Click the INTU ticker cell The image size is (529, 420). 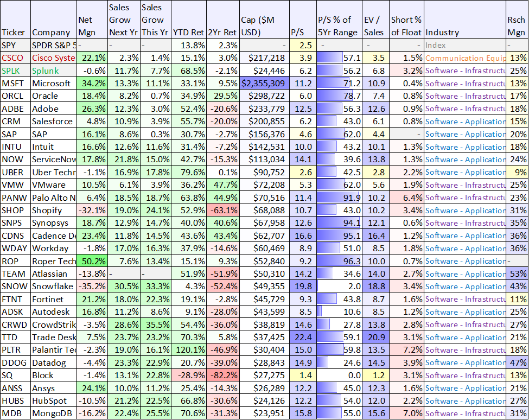(15, 147)
